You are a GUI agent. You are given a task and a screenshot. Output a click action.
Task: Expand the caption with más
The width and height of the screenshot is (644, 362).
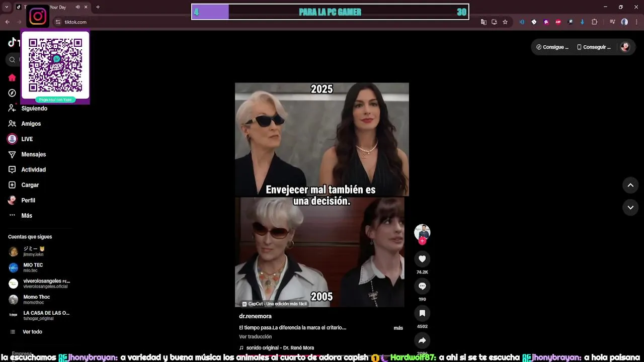click(x=398, y=328)
